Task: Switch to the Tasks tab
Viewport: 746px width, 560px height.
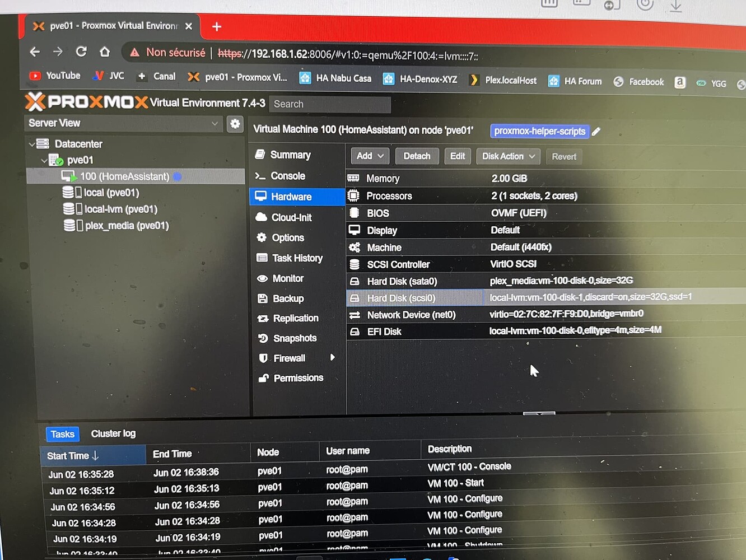Action: point(62,434)
